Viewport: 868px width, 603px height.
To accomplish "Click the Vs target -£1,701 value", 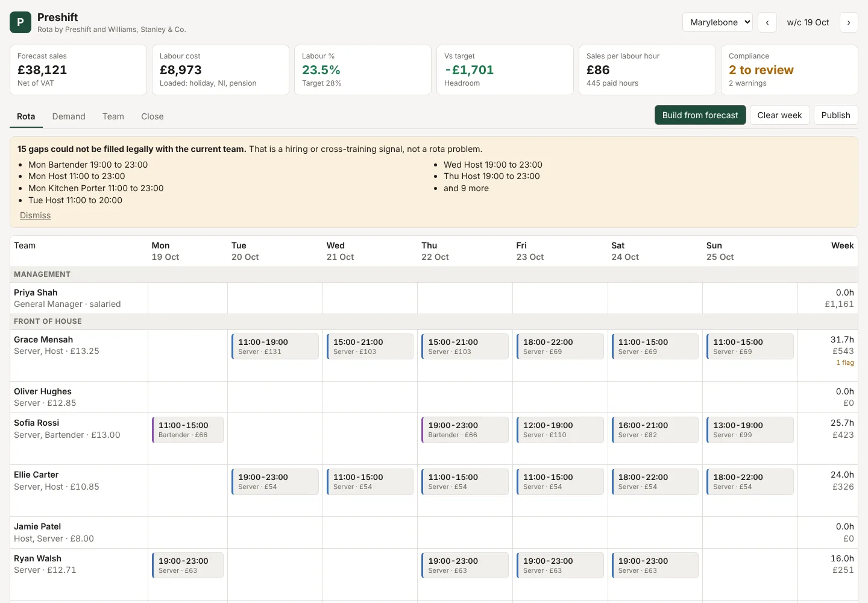I will click(469, 70).
